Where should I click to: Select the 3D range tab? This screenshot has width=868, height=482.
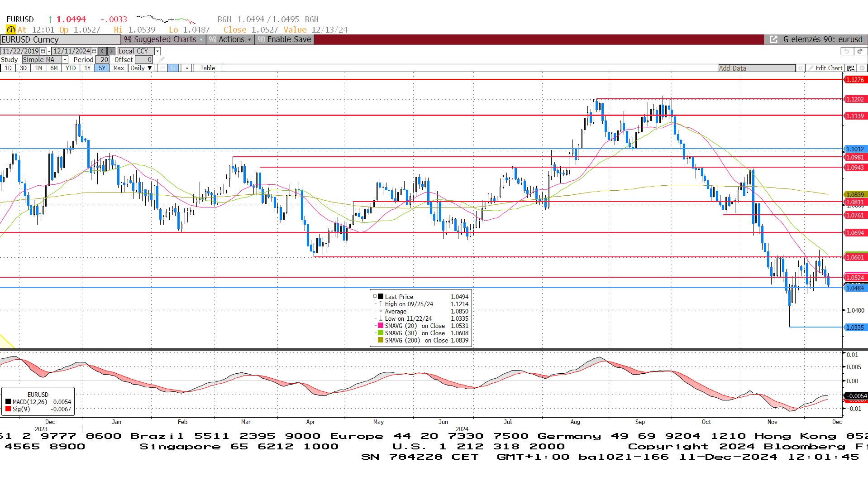[x=23, y=68]
